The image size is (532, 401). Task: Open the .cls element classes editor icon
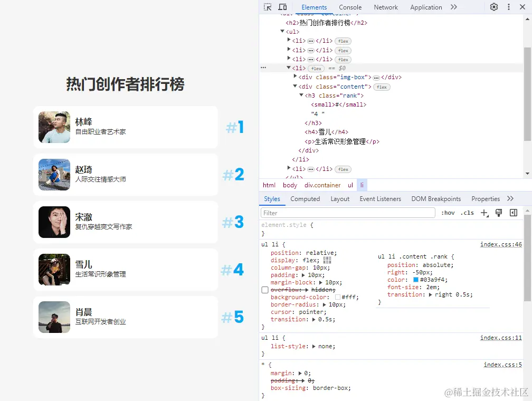[467, 213]
